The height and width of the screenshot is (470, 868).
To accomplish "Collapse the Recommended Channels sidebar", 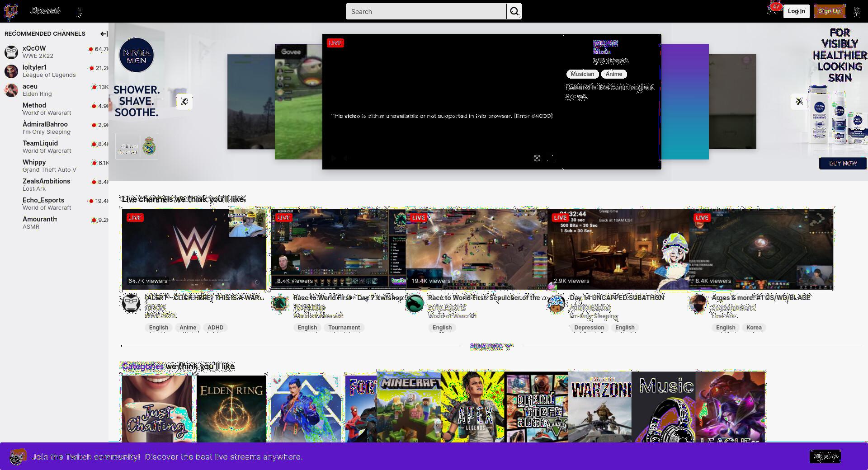I will click(x=104, y=34).
